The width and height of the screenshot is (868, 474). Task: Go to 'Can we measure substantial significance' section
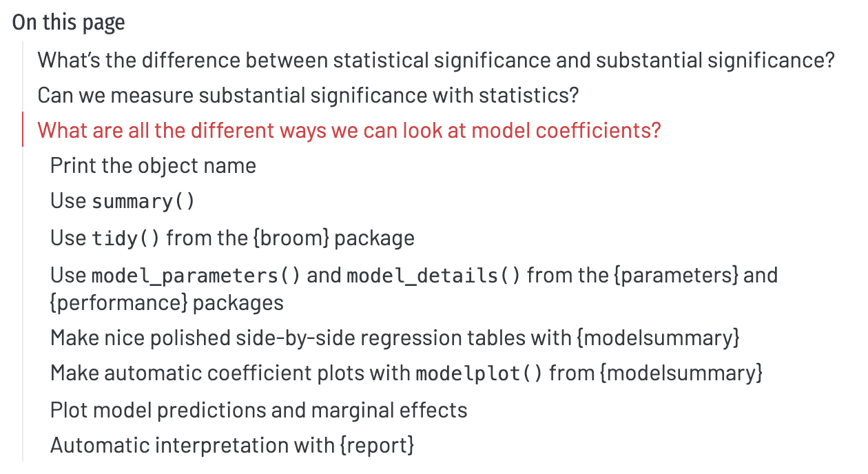click(x=308, y=94)
